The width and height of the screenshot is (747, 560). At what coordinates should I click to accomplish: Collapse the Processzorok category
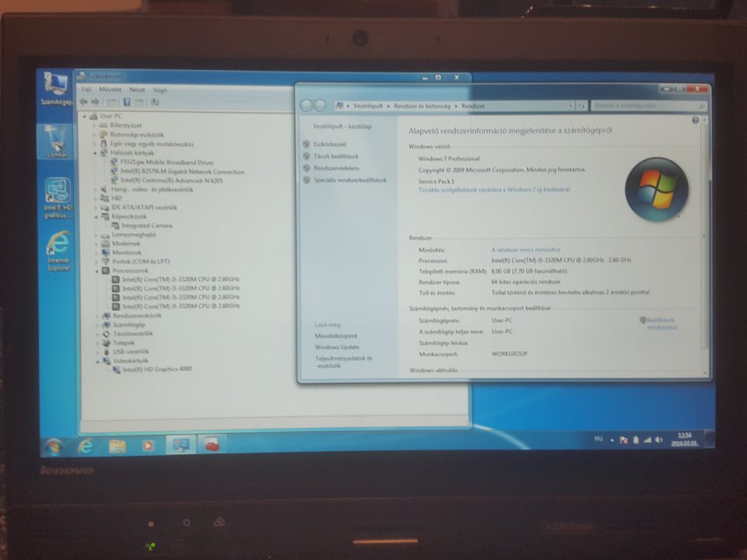pyautogui.click(x=96, y=271)
